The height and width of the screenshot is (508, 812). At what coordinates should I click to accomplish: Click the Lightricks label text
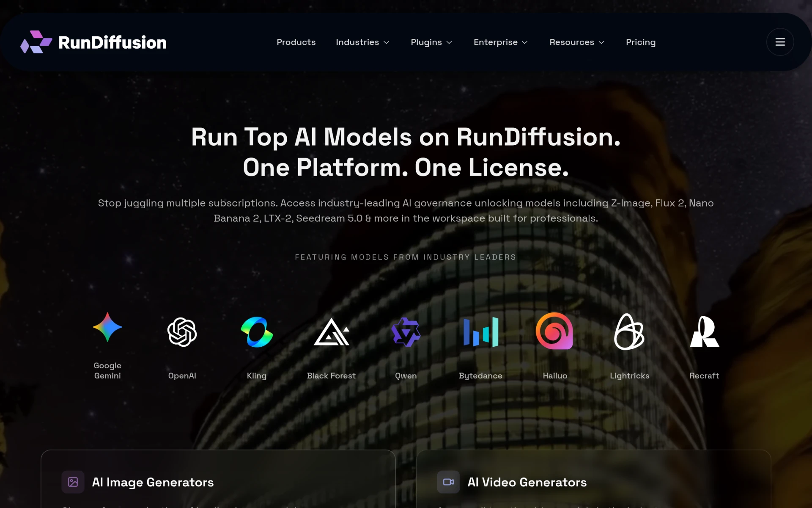point(629,376)
